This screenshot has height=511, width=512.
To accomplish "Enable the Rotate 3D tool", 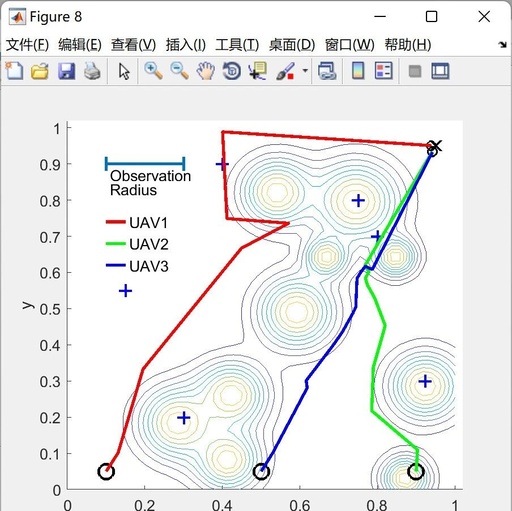I will pos(232,71).
